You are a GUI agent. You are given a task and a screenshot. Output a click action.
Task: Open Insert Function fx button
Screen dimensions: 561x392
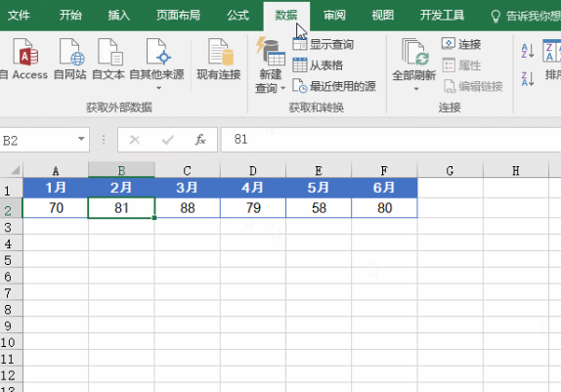[x=200, y=140]
